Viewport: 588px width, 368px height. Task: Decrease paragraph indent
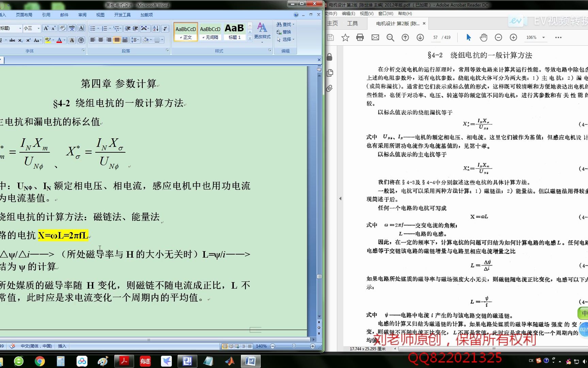[x=128, y=29]
